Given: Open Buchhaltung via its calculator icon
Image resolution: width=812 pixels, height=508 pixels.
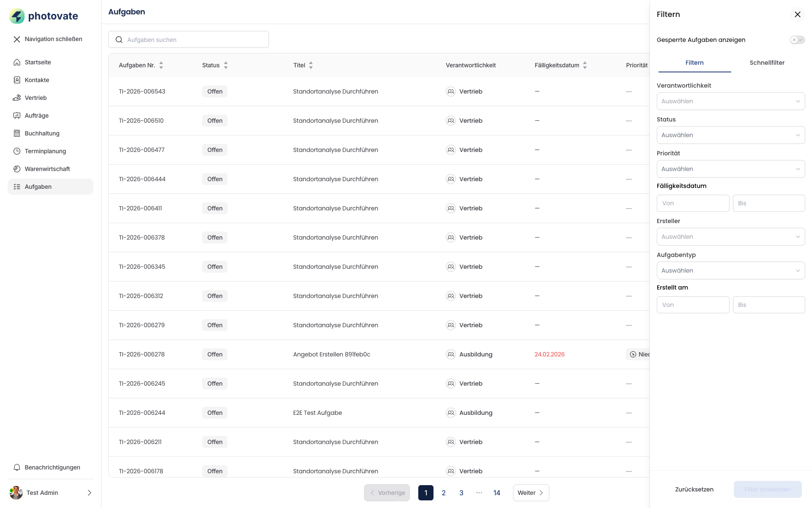Looking at the screenshot, I should click(17, 133).
